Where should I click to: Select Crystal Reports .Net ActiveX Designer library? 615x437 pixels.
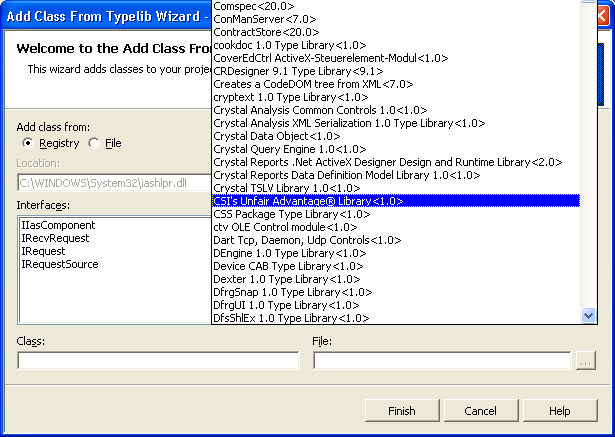pyautogui.click(x=396, y=162)
